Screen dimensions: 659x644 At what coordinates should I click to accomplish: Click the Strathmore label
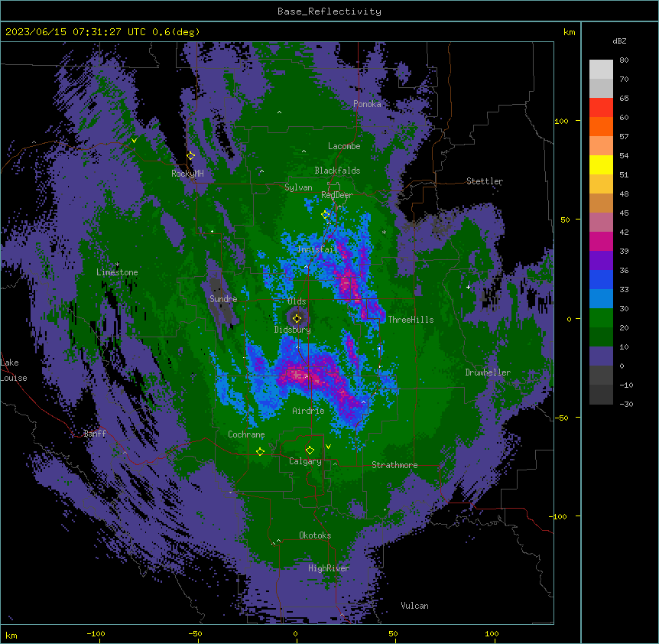(394, 465)
